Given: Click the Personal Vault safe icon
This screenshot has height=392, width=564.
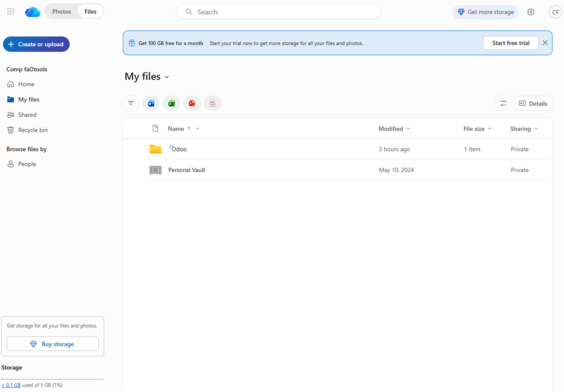Looking at the screenshot, I should 155,170.
